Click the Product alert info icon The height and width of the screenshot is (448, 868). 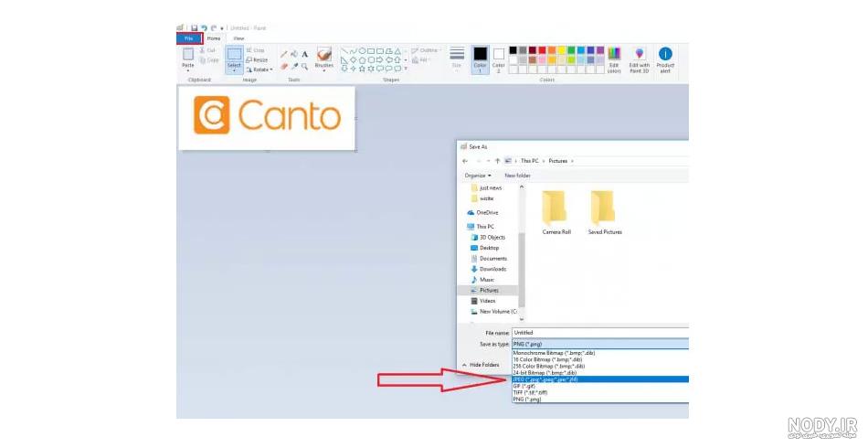tap(665, 53)
